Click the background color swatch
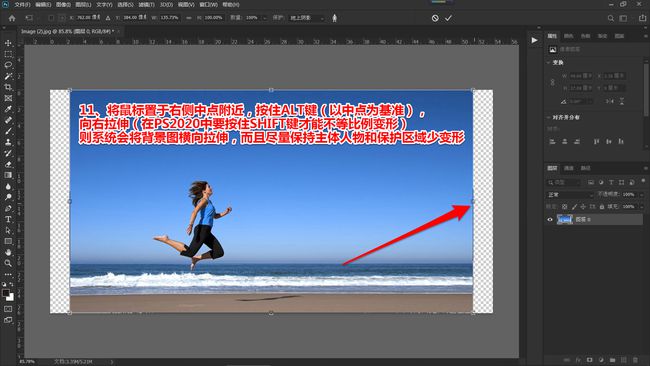Screen dimensions: 650x366 (x=10, y=297)
